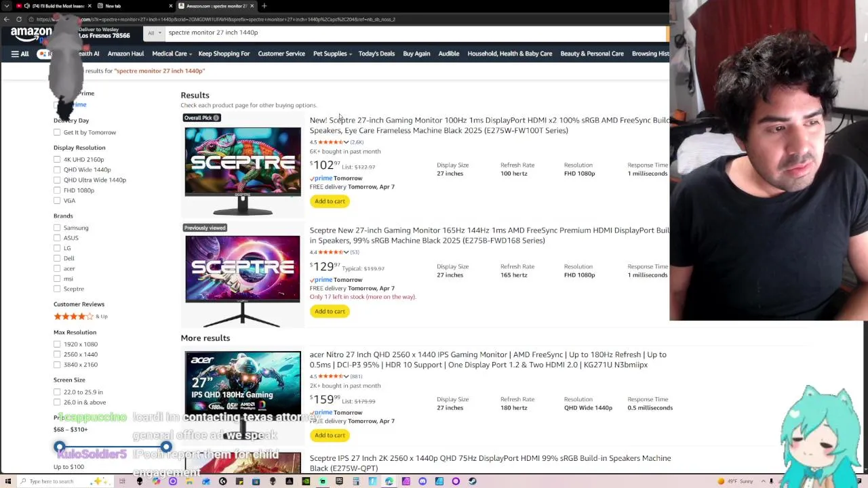Expand rating breakdown of the 100Hz Sceptre monitor
The width and height of the screenshot is (868, 488).
point(346,142)
